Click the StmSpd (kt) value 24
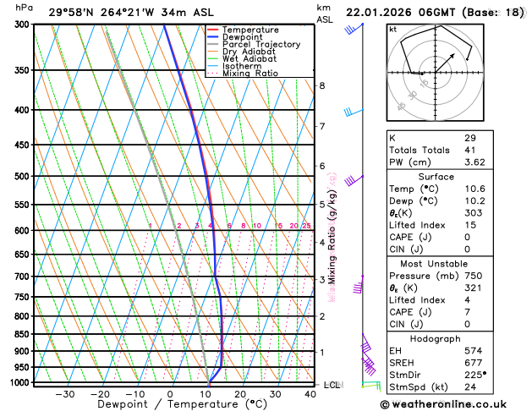Viewport: 532px width, 411px height. click(x=470, y=387)
